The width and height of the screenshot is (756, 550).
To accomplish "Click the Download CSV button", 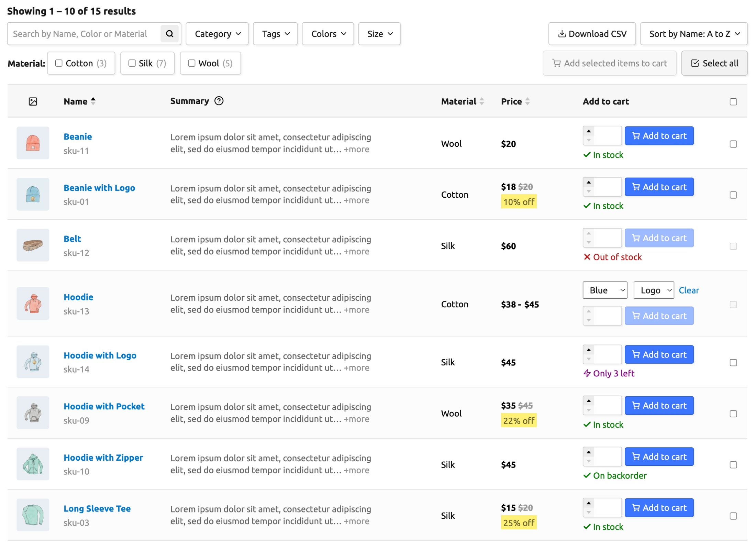I will [592, 34].
